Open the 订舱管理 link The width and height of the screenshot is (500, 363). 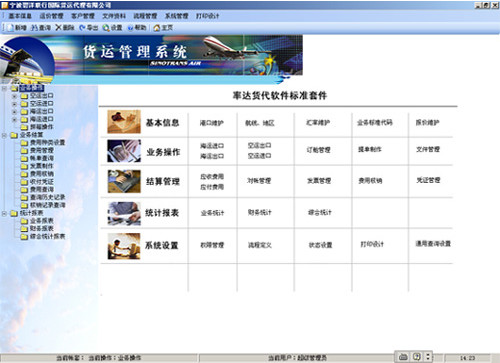[x=319, y=150]
